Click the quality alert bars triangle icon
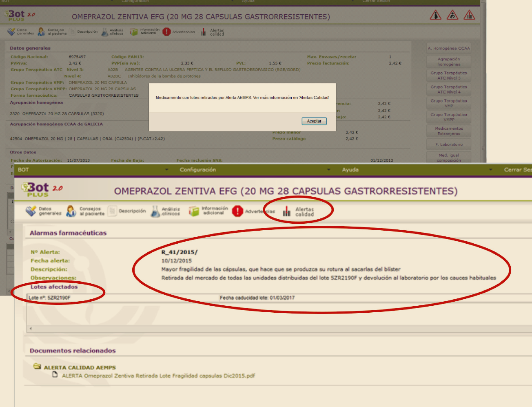 (x=469, y=16)
